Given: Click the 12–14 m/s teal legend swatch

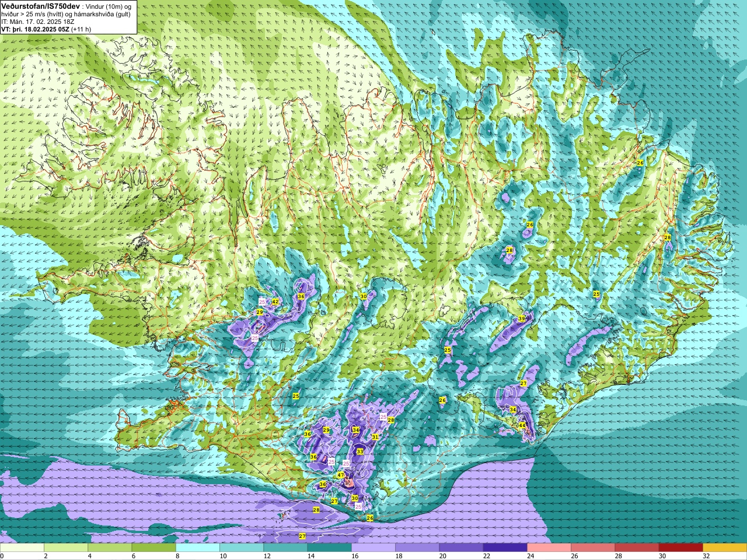Looking at the screenshot, I should [285, 548].
